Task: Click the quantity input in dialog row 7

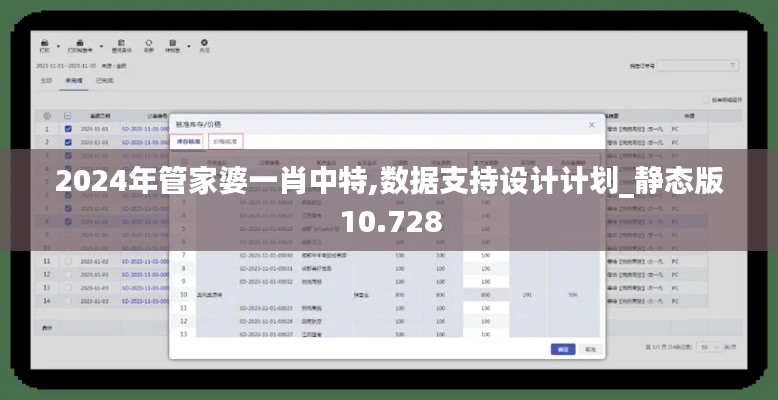Action: pyautogui.click(x=486, y=256)
